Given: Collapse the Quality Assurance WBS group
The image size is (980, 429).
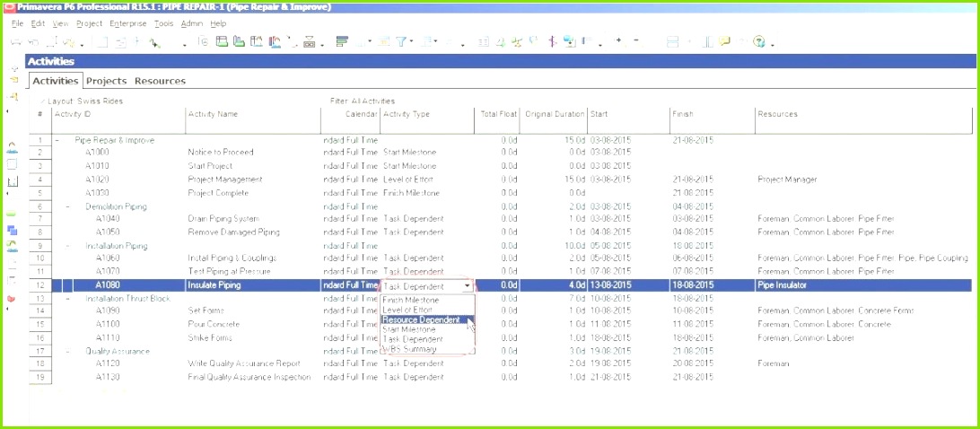Looking at the screenshot, I should (69, 351).
